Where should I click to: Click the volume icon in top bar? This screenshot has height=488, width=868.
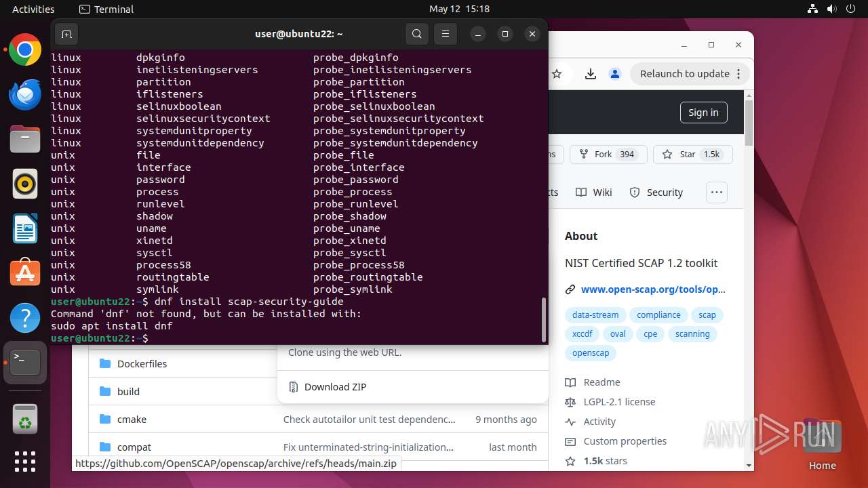(x=832, y=9)
